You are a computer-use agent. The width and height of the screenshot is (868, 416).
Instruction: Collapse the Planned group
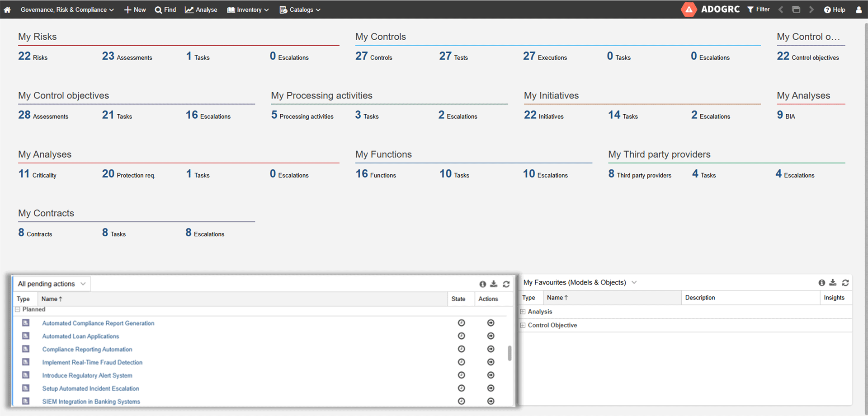tap(18, 309)
